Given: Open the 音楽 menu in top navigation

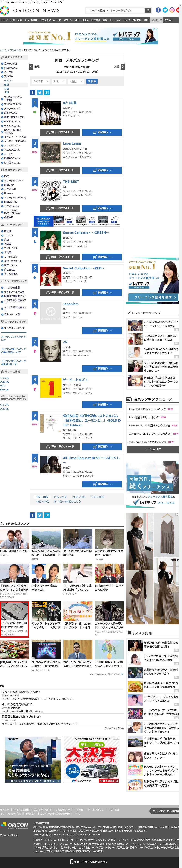Looking at the screenshot, I should 19,20.
